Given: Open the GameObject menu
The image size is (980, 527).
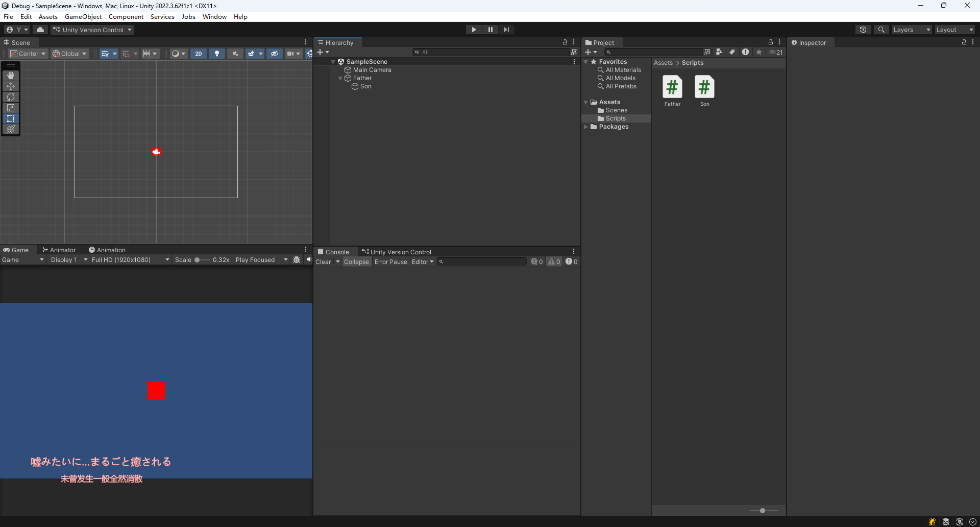Looking at the screenshot, I should [x=83, y=17].
